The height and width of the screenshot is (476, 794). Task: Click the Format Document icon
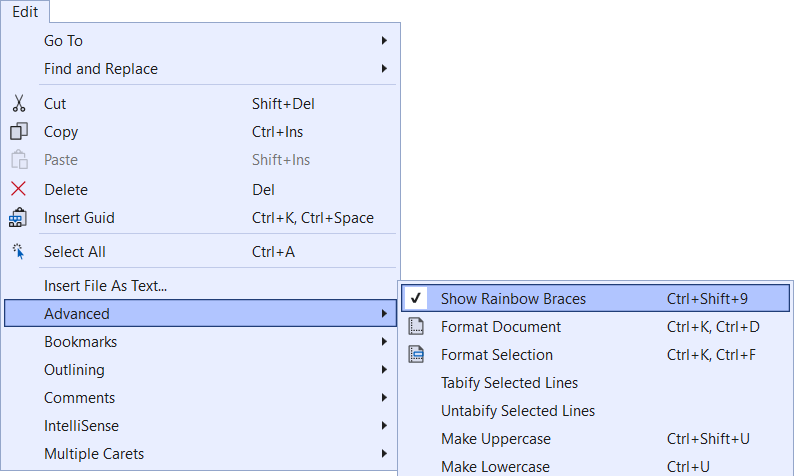tap(418, 327)
